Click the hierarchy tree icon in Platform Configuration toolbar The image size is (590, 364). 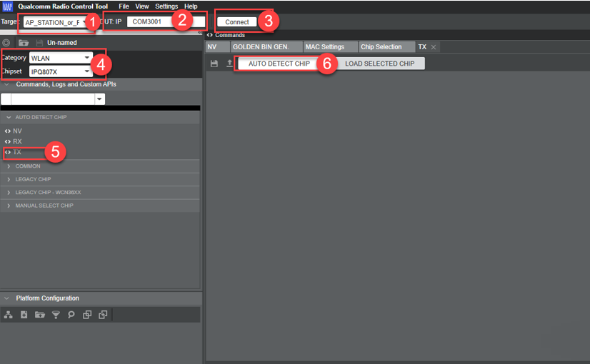(9, 315)
